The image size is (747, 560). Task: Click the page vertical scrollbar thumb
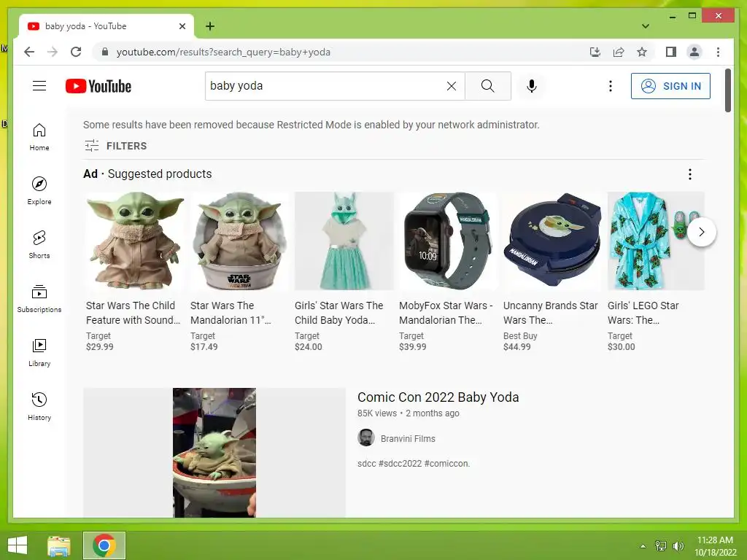[x=727, y=90]
